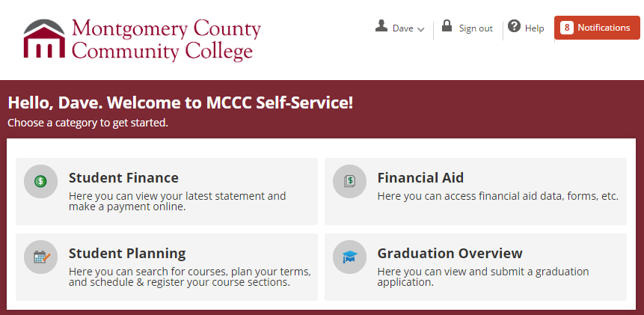Go to the Student Planning heading

[x=127, y=254]
